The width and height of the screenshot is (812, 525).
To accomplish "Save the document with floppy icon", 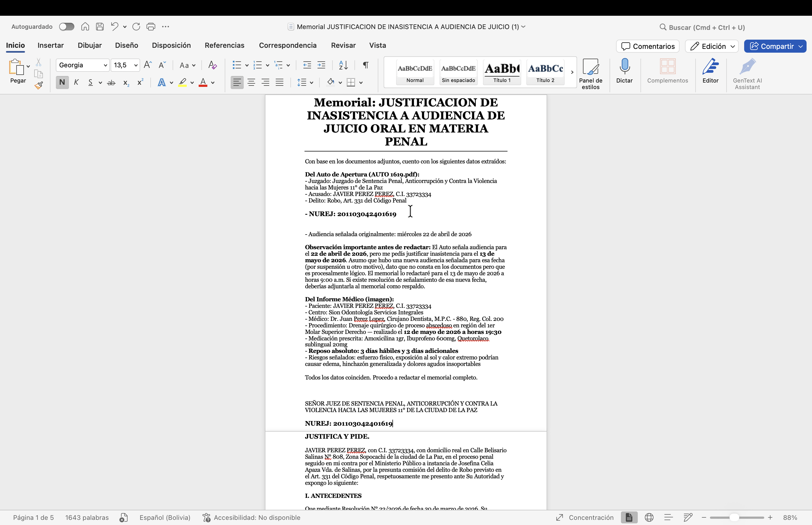I will point(100,27).
